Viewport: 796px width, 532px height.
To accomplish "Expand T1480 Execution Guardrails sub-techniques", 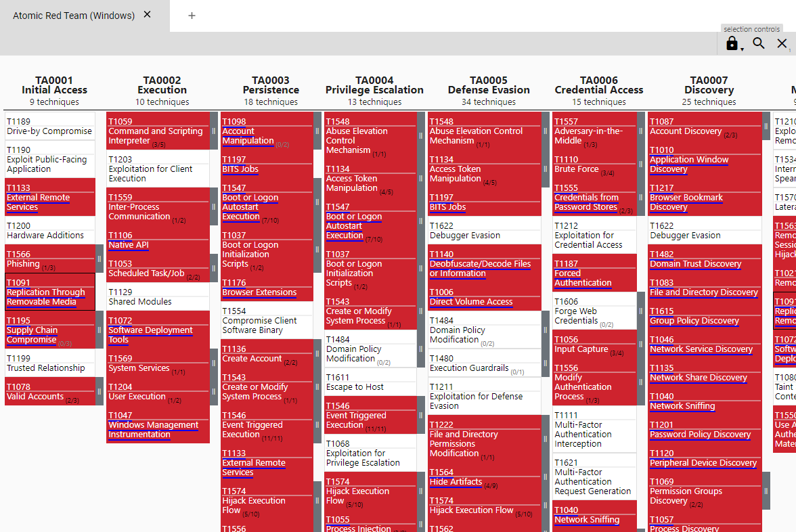I will [x=546, y=363].
